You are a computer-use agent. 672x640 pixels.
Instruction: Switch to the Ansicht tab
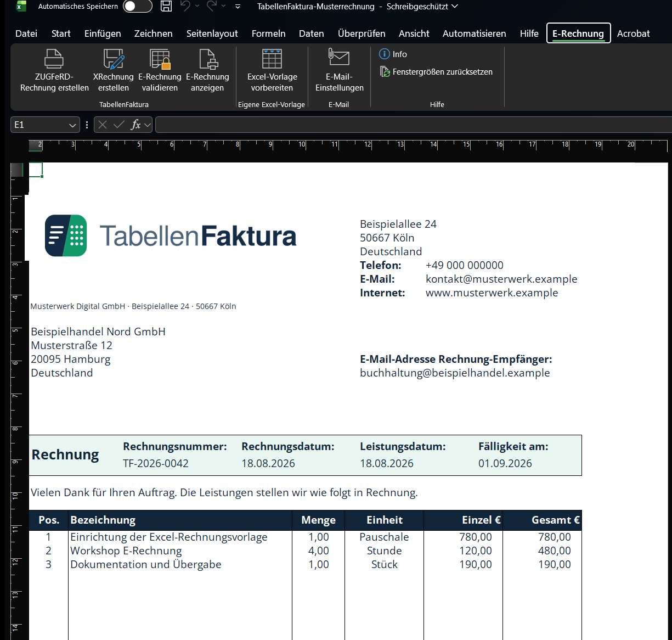pyautogui.click(x=414, y=33)
